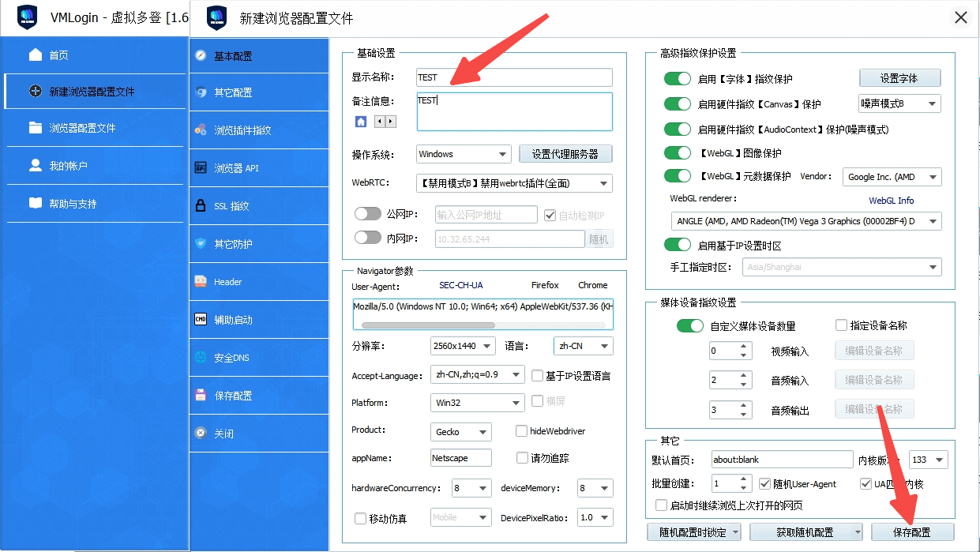Click the 保存配置 floppy disk icon in sidebar
The image size is (980, 552).
201,396
